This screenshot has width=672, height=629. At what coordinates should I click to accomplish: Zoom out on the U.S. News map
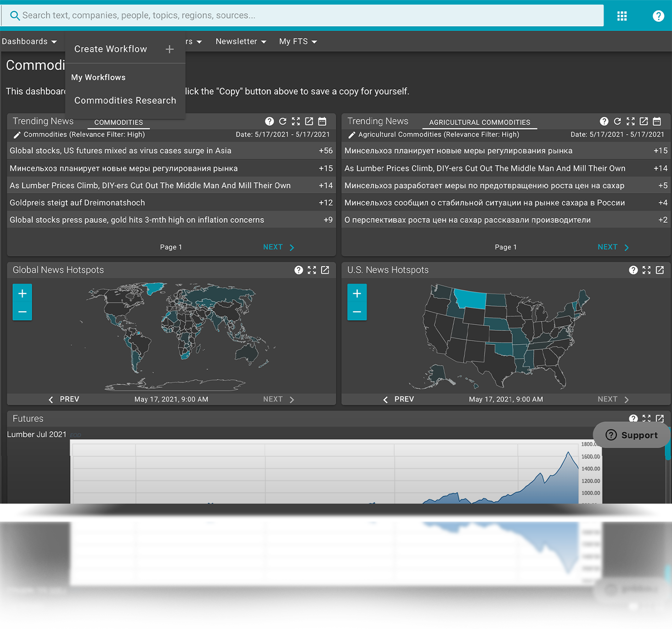357,312
